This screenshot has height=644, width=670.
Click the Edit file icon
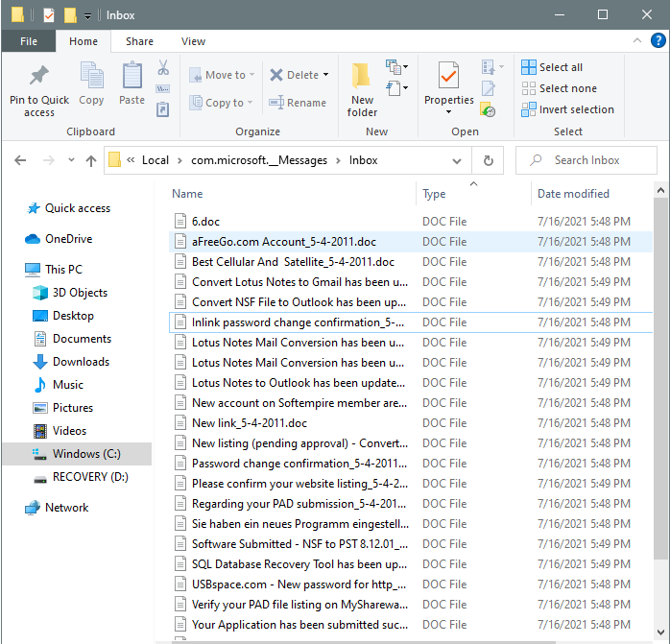[x=488, y=88]
